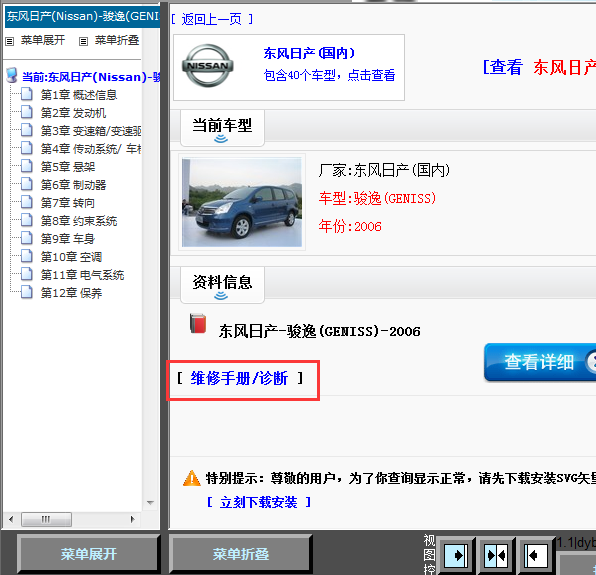This screenshot has height=575, width=596.
Task: Open chapter 第12章 保养
Action: point(71,293)
